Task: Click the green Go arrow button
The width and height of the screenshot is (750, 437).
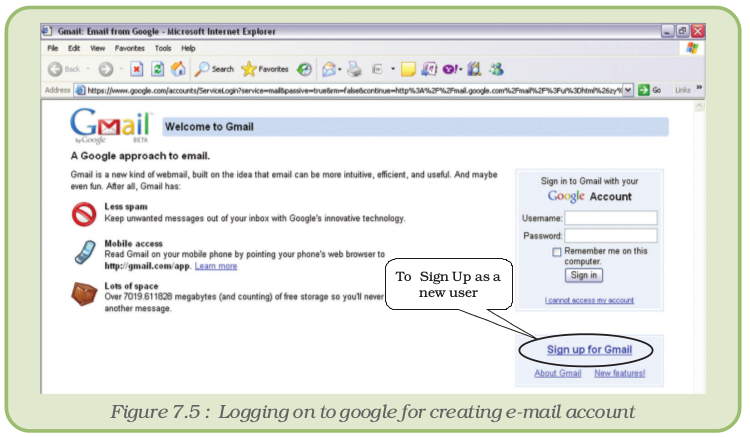Action: [644, 90]
